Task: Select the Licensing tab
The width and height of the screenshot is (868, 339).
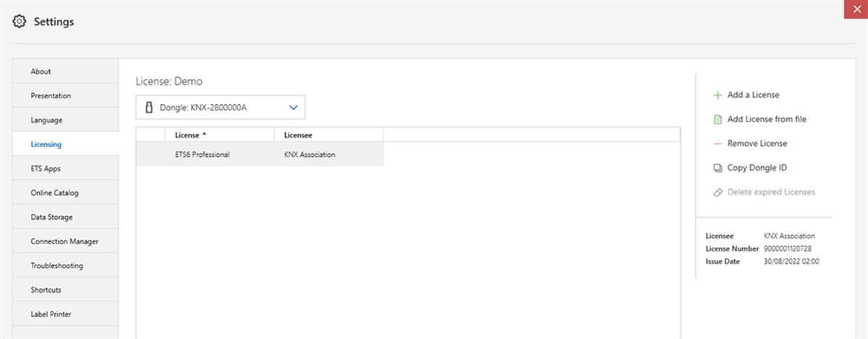Action: pos(66,144)
